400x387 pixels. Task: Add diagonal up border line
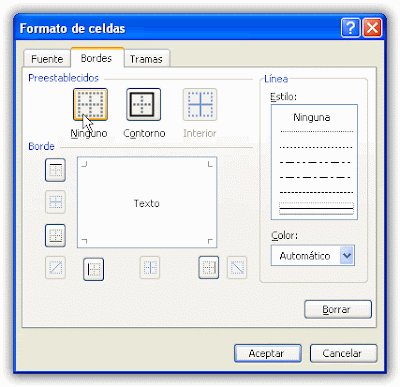pyautogui.click(x=55, y=267)
